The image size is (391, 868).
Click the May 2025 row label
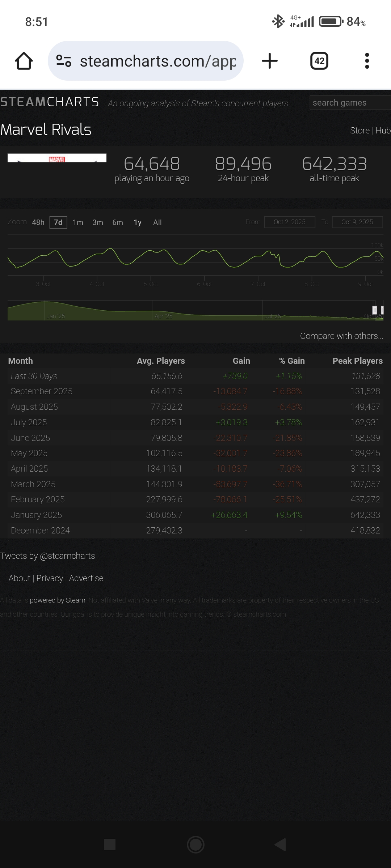pyautogui.click(x=29, y=453)
